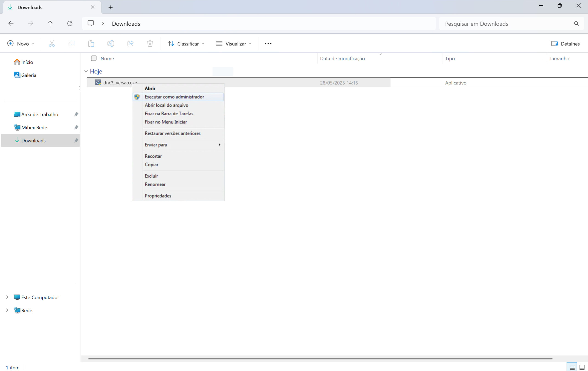This screenshot has width=588, height=371.
Task: Toggle the Detalhes pane
Action: click(565, 44)
